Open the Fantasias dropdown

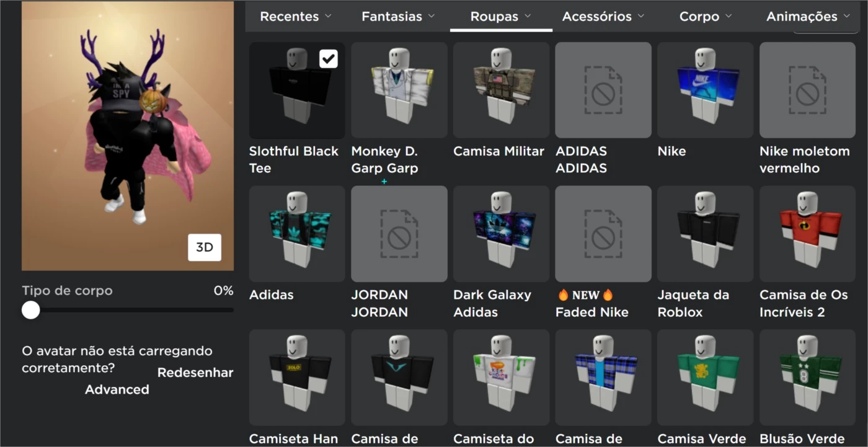click(x=398, y=17)
